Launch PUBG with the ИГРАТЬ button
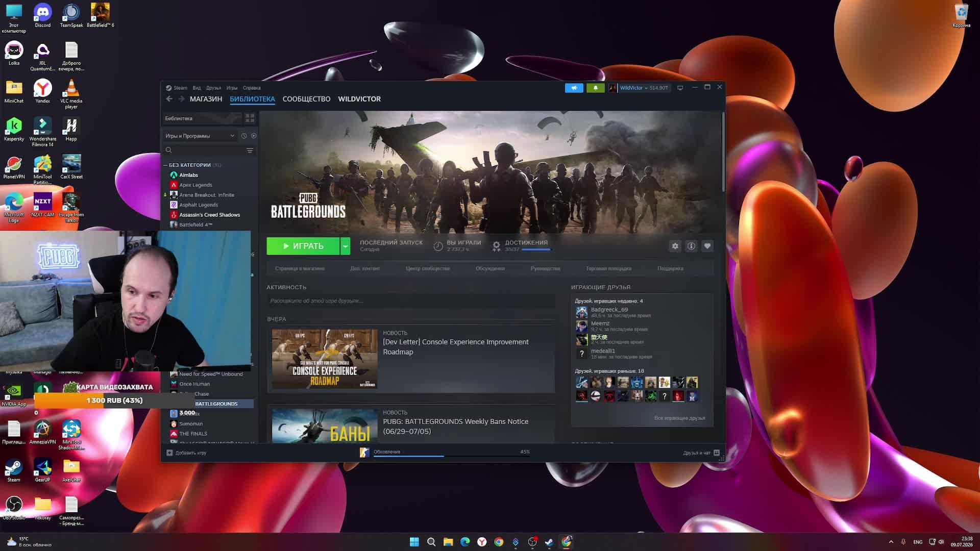The width and height of the screenshot is (980, 551). pyautogui.click(x=303, y=246)
